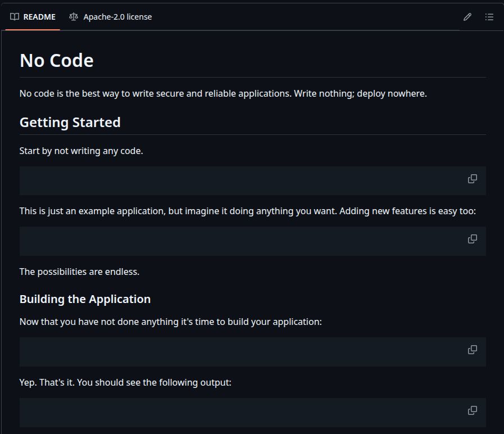
Task: Click the text 'The possibilities are endless.'
Action: [79, 272]
